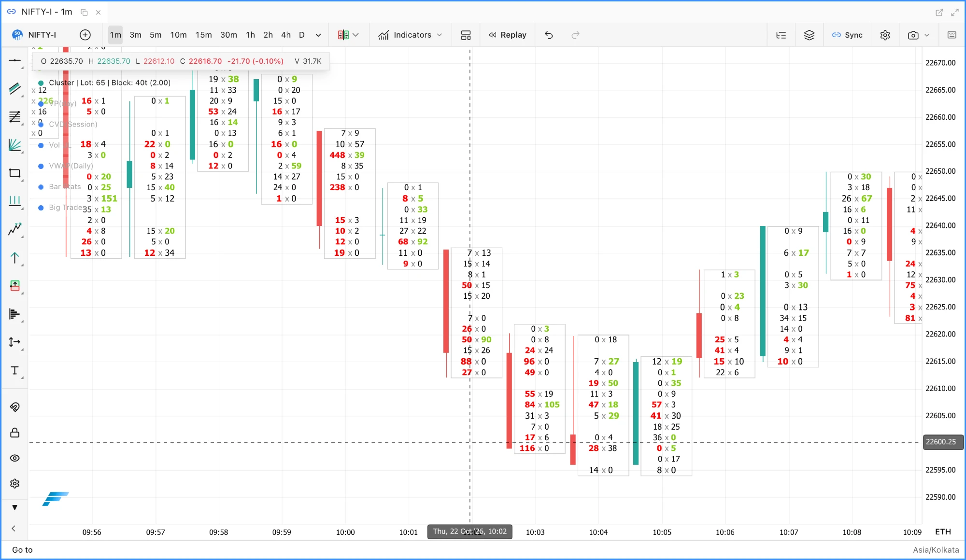Open the Fibonacci retracement tool
This screenshot has height=560, width=966.
(x=15, y=117)
